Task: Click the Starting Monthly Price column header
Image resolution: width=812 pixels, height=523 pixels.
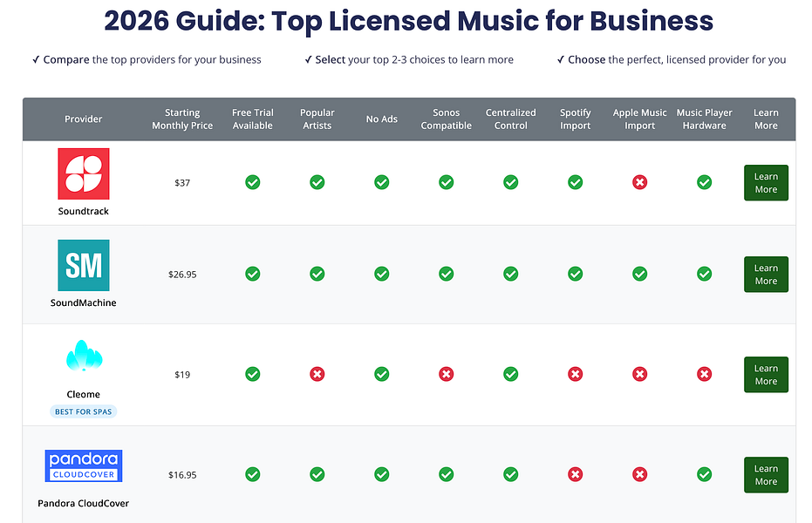Action: 182,119
